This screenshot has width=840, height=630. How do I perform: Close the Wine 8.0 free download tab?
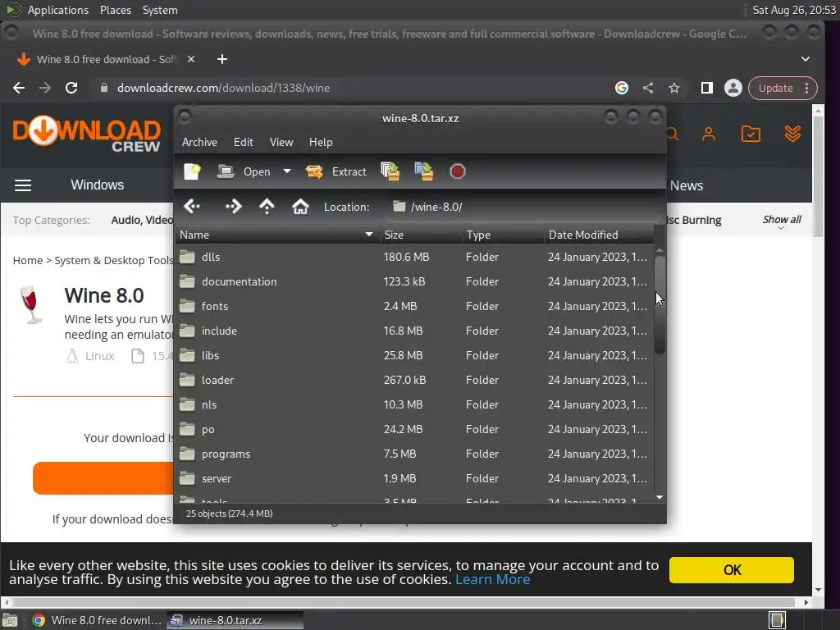click(x=190, y=59)
